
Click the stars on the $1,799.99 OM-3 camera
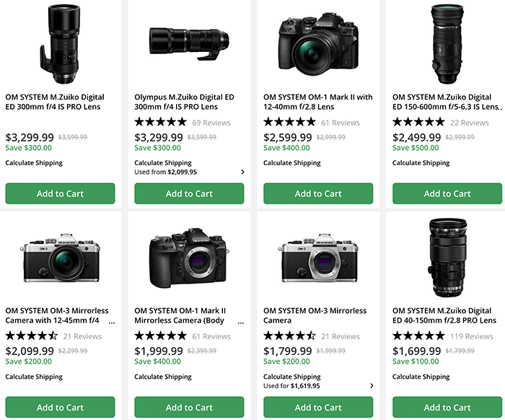pos(289,336)
